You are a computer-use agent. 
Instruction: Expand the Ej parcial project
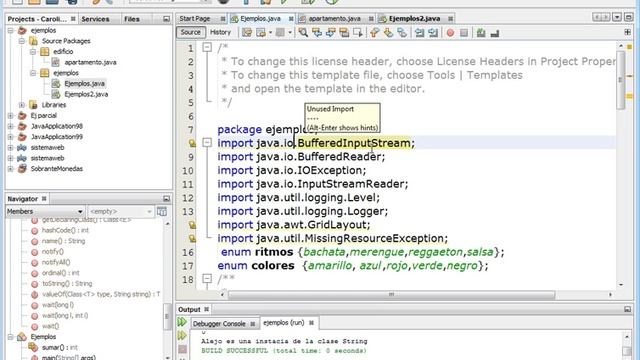(x=11, y=116)
